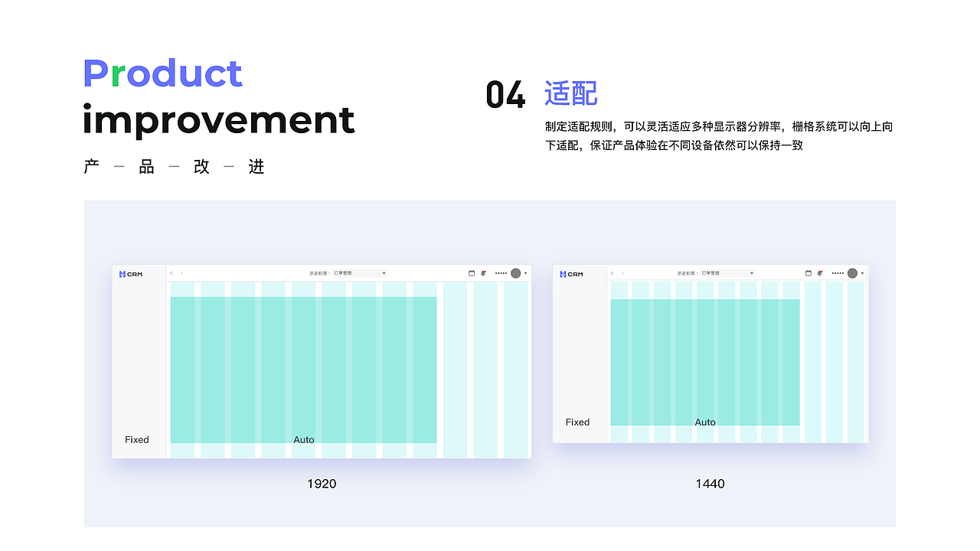The width and height of the screenshot is (980, 551).
Task: Open the calendar icon in the 1920 mockup
Action: click(x=472, y=273)
